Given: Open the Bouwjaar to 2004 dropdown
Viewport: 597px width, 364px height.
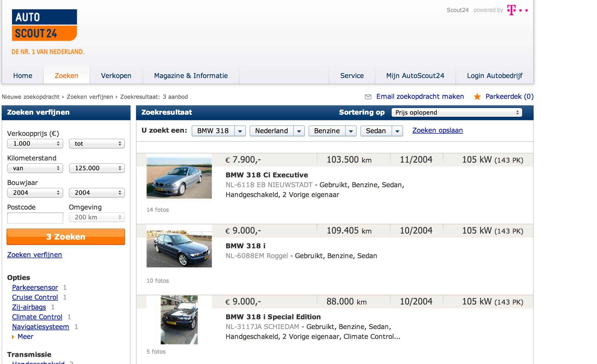Looking at the screenshot, I should (x=97, y=193).
